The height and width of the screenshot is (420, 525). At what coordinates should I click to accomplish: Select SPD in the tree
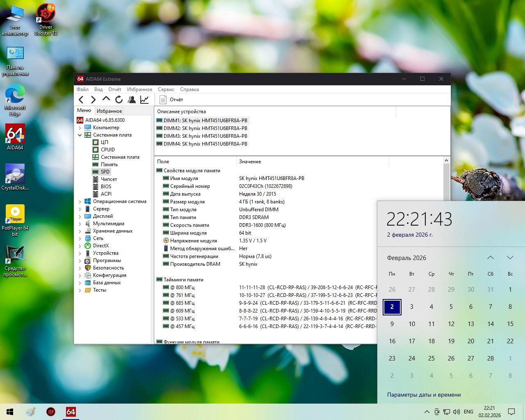tap(105, 172)
